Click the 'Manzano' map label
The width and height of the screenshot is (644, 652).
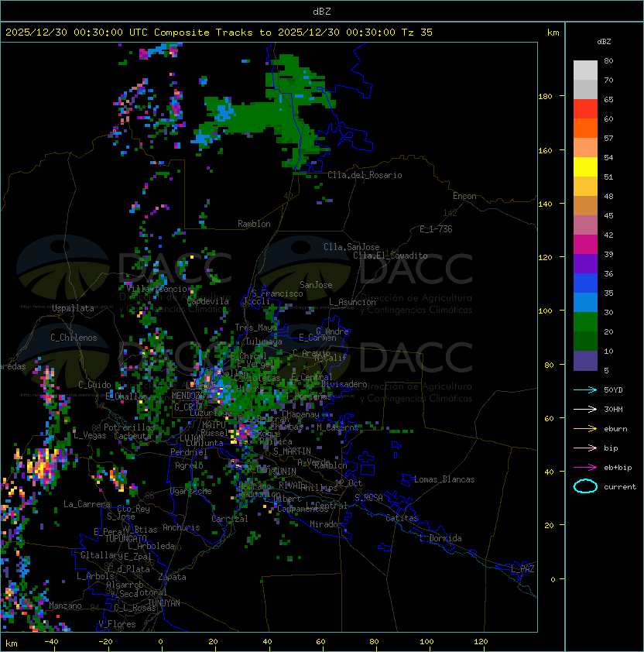click(x=65, y=606)
